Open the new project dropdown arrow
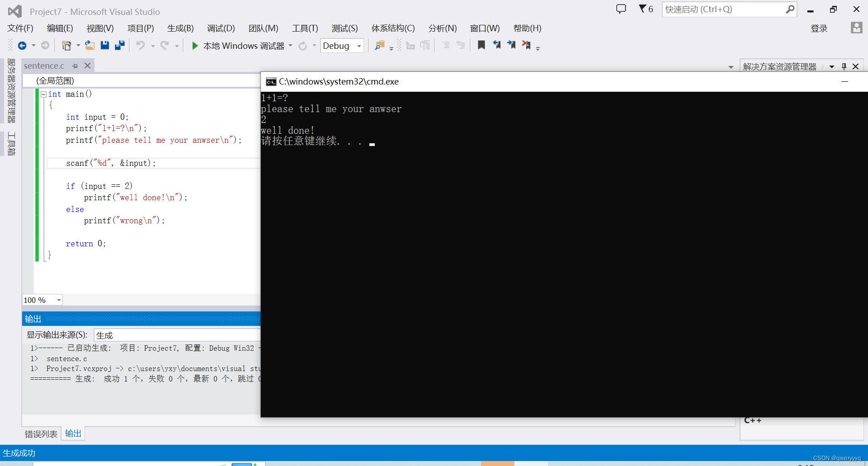The width and height of the screenshot is (868, 466). [x=78, y=46]
